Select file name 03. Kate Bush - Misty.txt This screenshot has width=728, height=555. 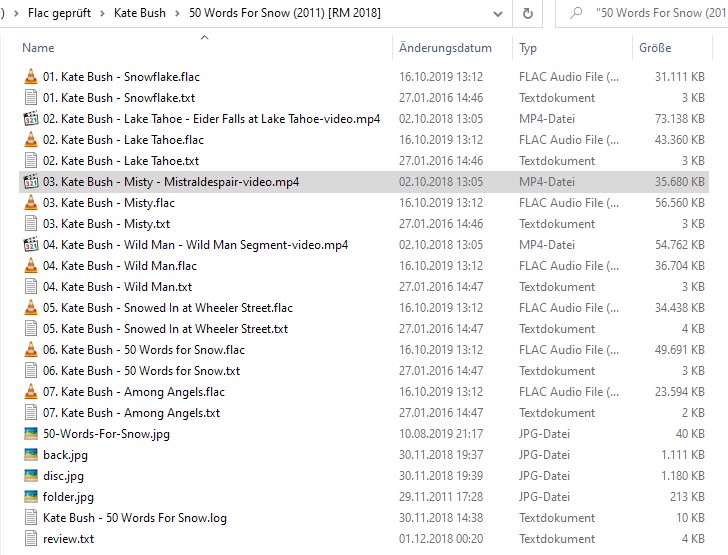(106, 224)
